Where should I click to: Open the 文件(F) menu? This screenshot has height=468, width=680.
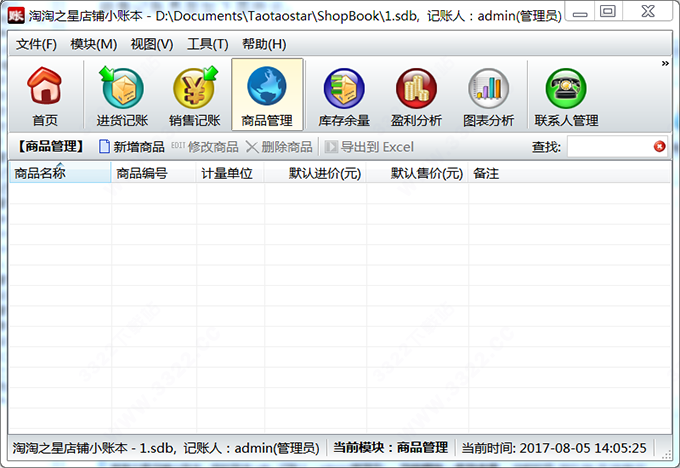[x=37, y=44]
